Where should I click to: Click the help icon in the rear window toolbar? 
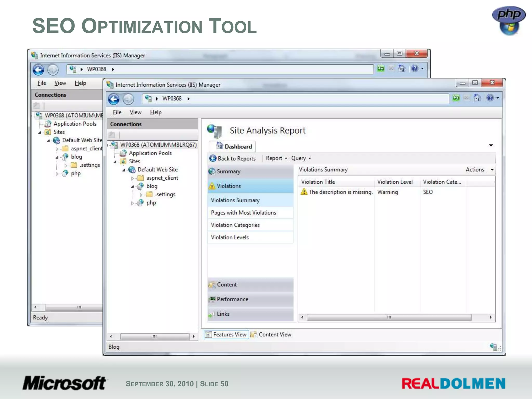(415, 68)
